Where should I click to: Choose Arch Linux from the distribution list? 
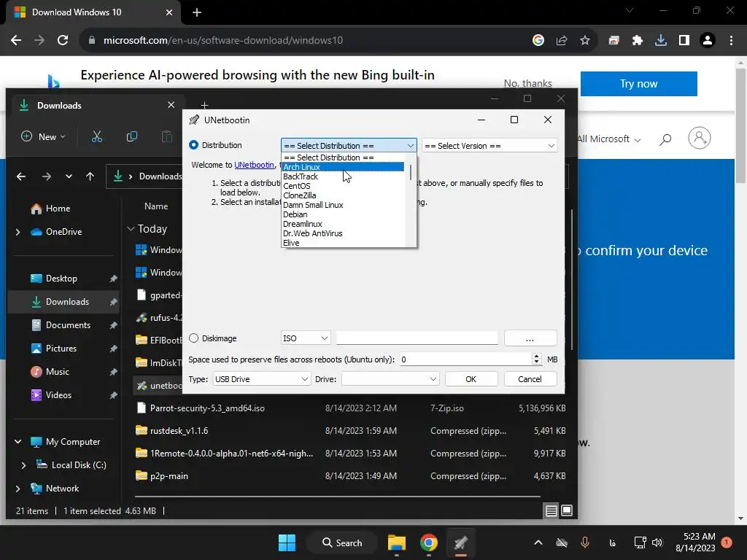tap(343, 167)
